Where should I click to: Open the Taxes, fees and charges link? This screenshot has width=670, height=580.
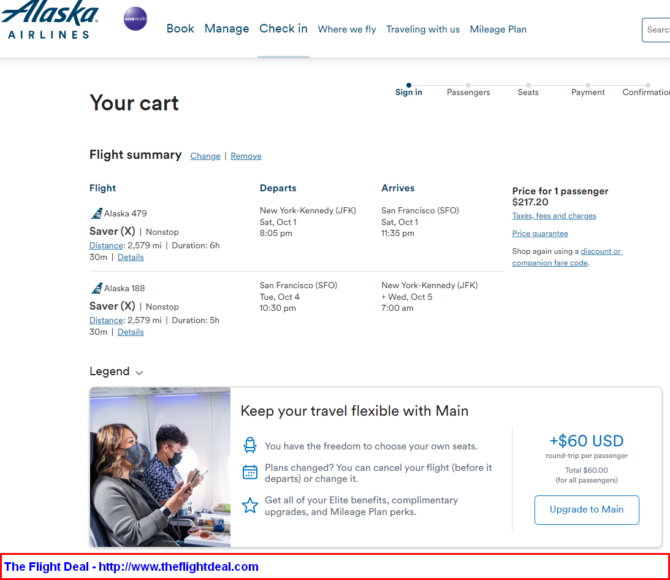pyautogui.click(x=554, y=216)
